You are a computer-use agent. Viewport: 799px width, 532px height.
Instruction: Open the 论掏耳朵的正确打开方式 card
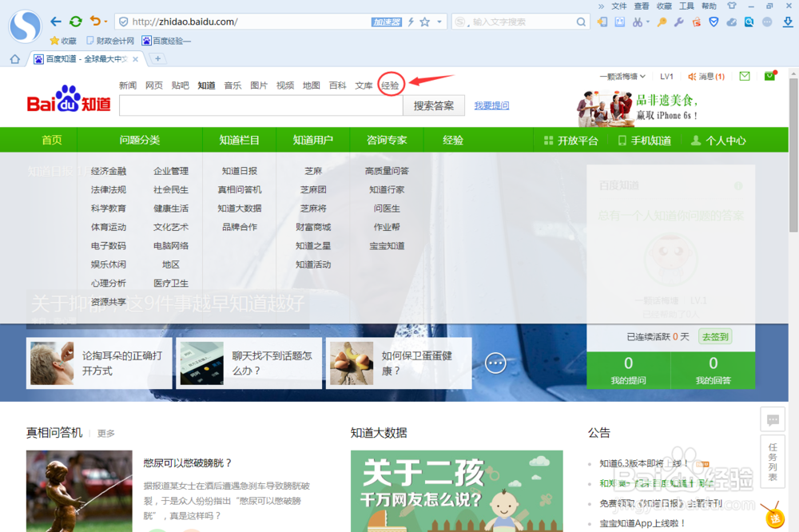(x=99, y=363)
